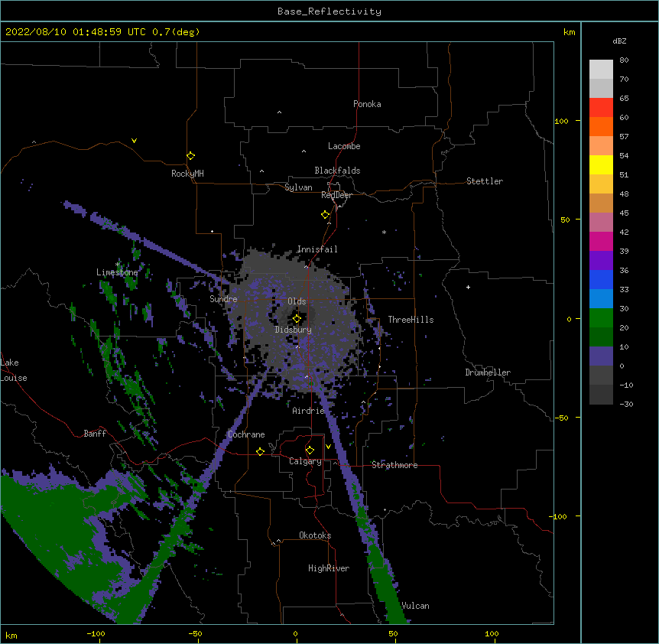
Task: Click the yellow diamond marker above Calgary label
Action: pyautogui.click(x=310, y=450)
